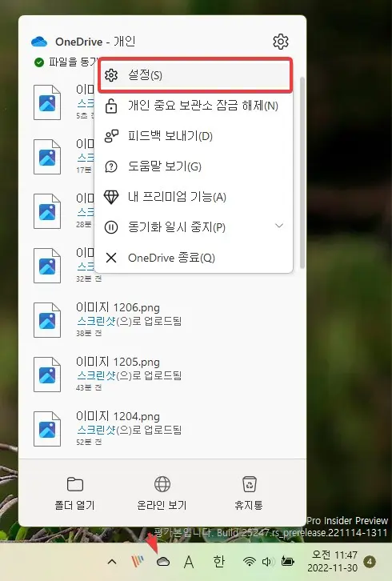
Task: Click the 동기화 일시 중지(P) entry
Action: coord(194,227)
